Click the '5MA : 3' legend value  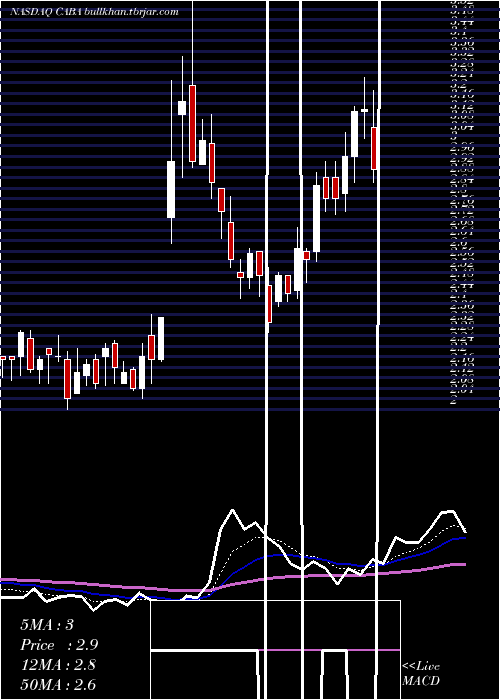coord(47,625)
